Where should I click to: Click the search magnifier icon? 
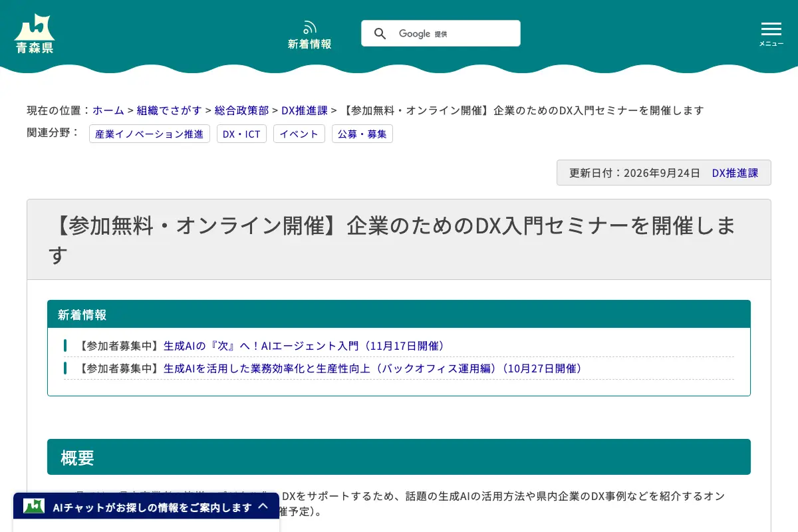coord(380,33)
